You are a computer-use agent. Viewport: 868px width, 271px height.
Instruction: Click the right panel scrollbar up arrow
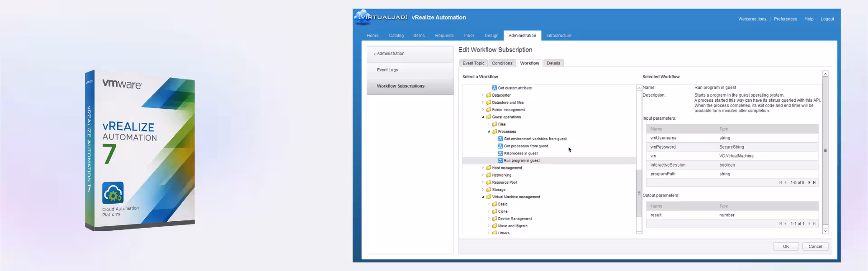tap(825, 74)
